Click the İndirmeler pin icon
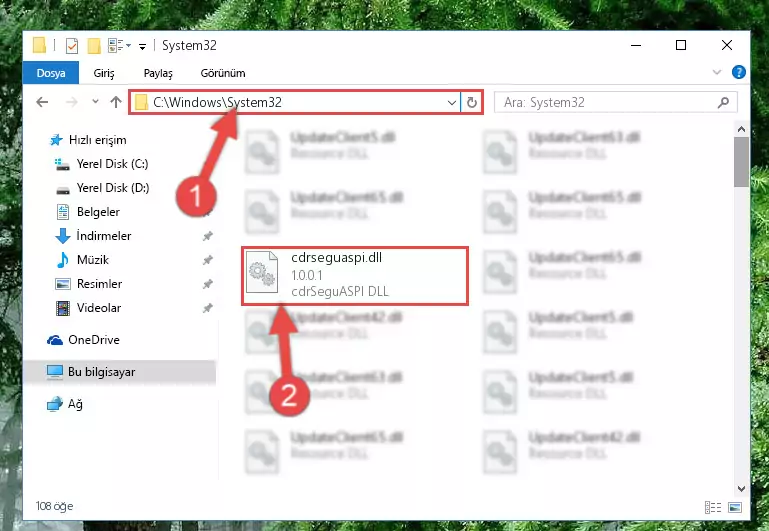Image resolution: width=769 pixels, height=531 pixels. [207, 236]
